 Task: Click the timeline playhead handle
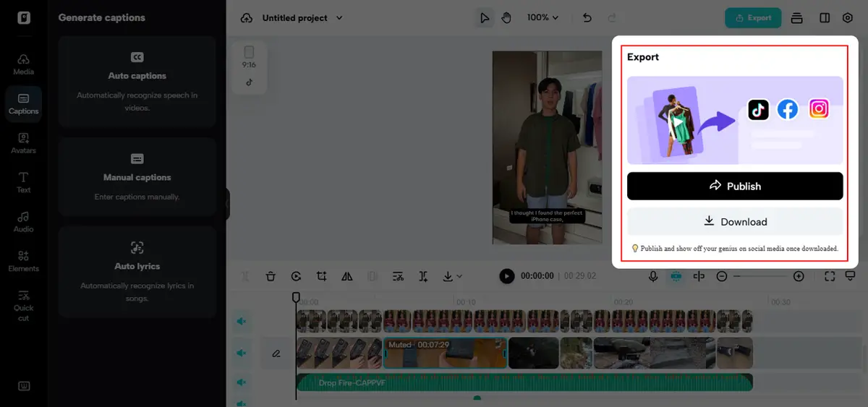point(296,297)
